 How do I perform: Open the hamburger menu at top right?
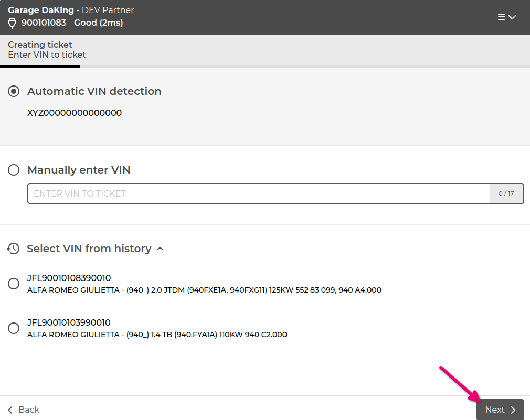pos(503,17)
